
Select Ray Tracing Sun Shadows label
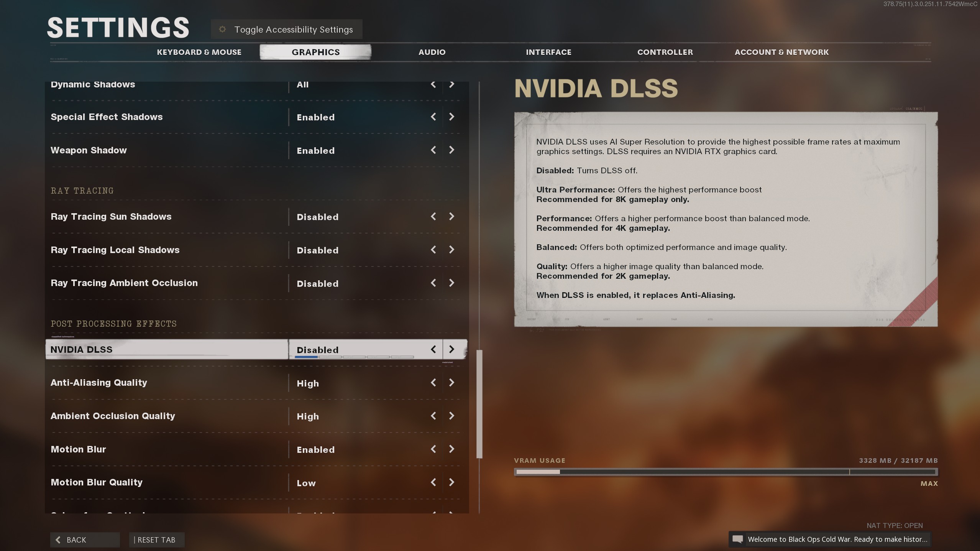[x=111, y=217]
